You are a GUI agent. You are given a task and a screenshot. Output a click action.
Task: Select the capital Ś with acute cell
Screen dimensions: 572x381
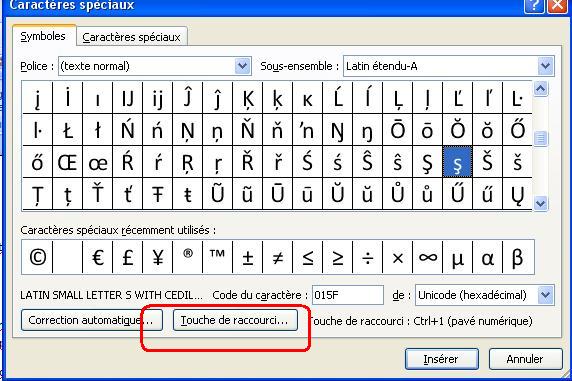pos(308,162)
